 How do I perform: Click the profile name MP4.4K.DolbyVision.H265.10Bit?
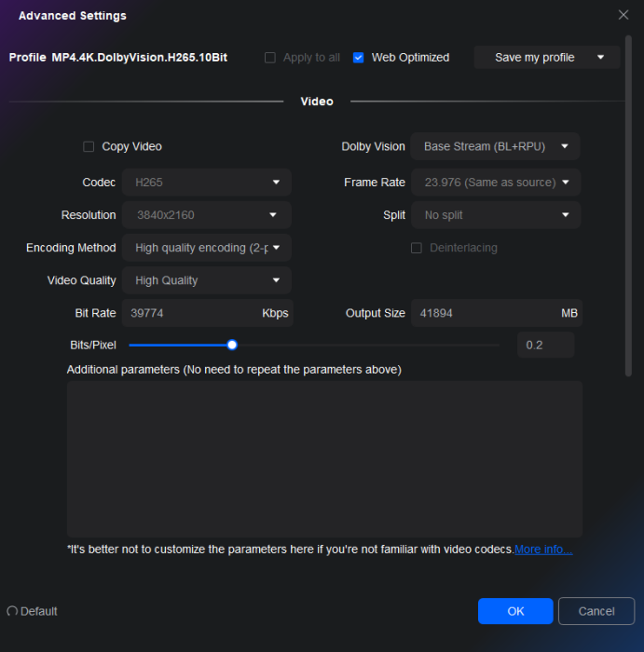[140, 58]
